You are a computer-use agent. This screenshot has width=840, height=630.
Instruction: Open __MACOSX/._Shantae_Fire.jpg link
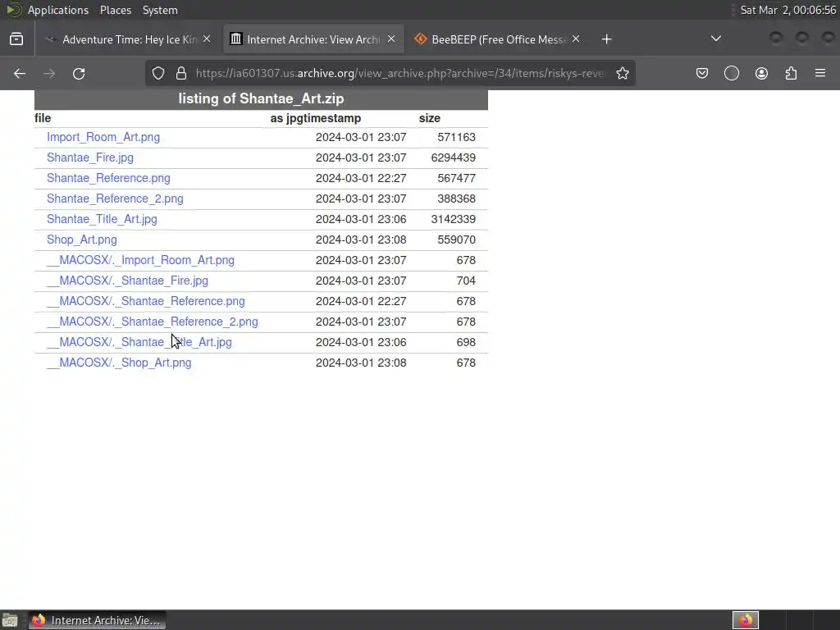click(127, 281)
